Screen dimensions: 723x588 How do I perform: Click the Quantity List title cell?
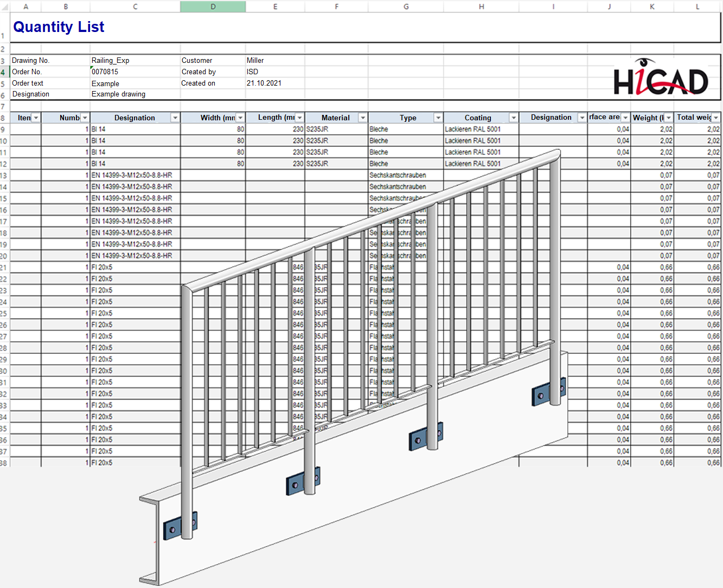[59, 27]
